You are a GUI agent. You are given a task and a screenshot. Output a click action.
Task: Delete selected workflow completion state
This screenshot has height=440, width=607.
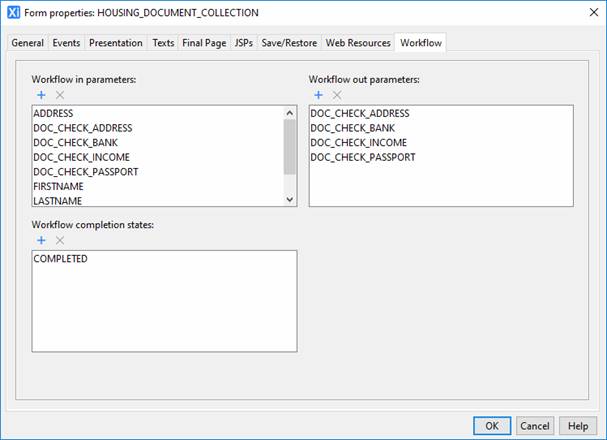tap(59, 240)
